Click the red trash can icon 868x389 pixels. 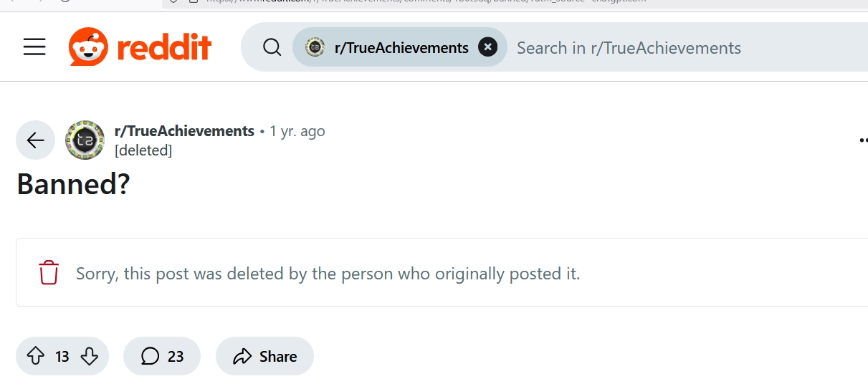49,273
